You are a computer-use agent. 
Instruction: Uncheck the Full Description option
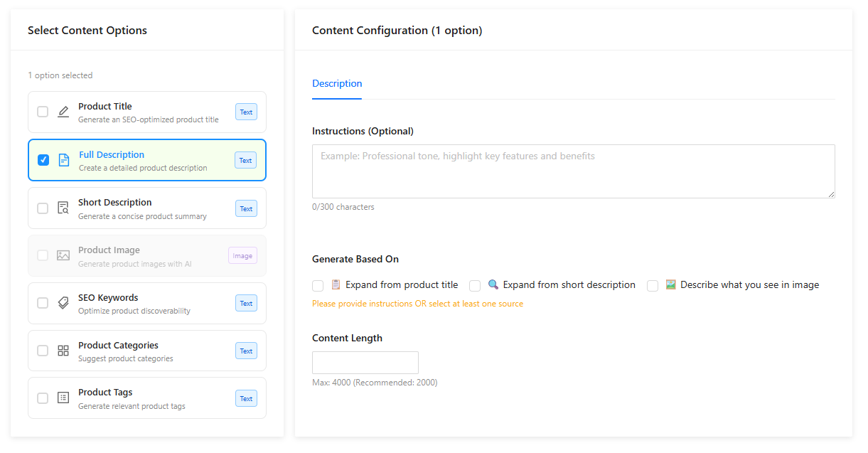coord(43,160)
